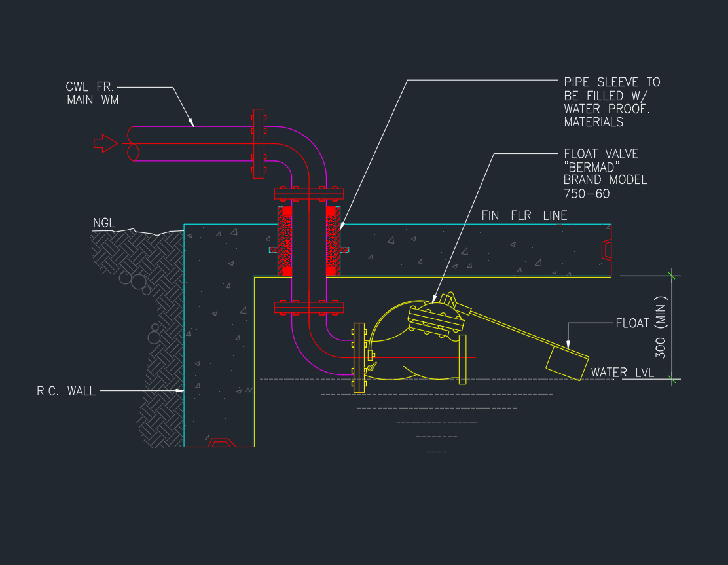Select the PIPE SLEEVE note text
The height and width of the screenshot is (565, 728).
(611, 102)
